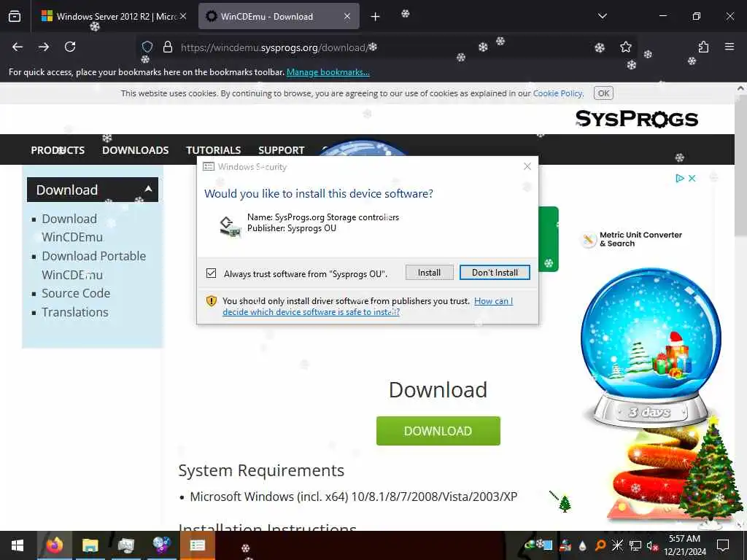Bookmark this page with the star icon
Screen dimensions: 747x560
[x=625, y=47]
